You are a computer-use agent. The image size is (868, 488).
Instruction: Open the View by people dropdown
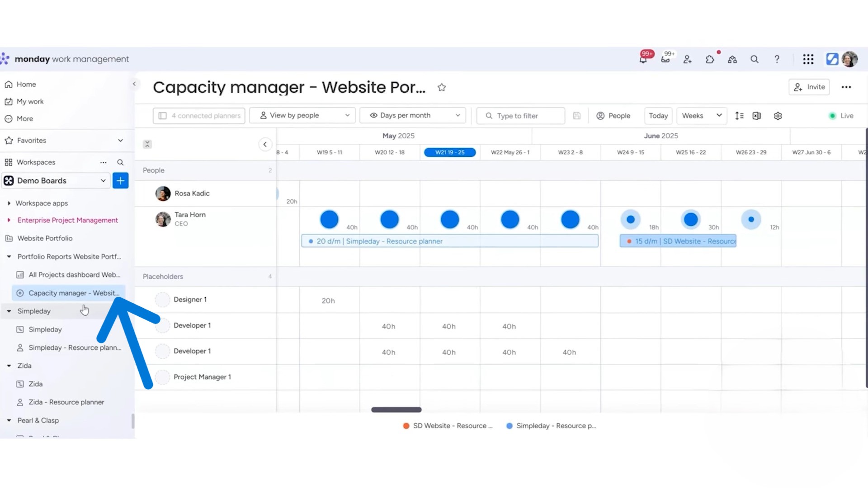click(x=302, y=116)
